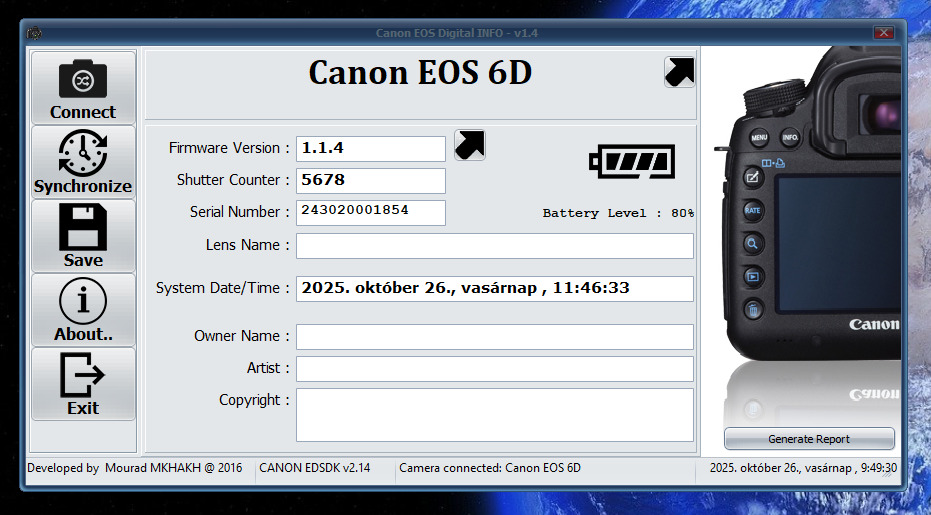The height and width of the screenshot is (515, 931).
Task: Focus the Artist field
Action: [495, 369]
